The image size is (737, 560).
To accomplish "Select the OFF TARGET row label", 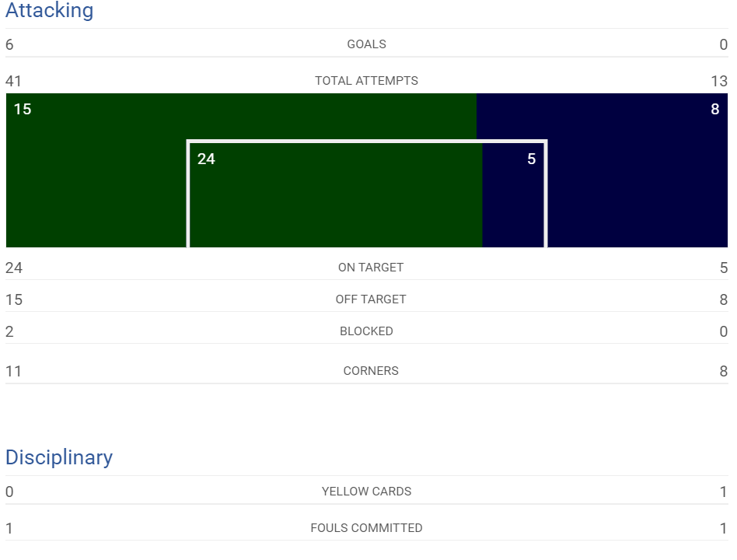I will [371, 299].
